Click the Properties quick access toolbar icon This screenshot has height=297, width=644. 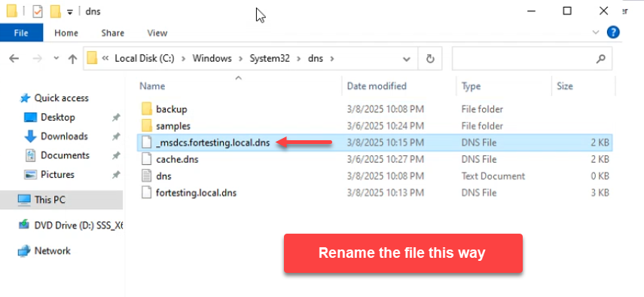[x=38, y=11]
